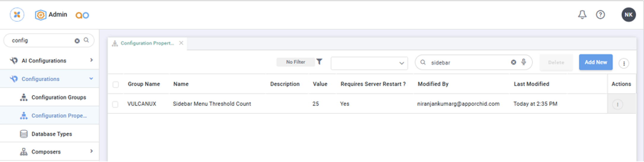Screen dimensions: 644x162
Task: Click the Yes restart cell
Action: (345, 104)
